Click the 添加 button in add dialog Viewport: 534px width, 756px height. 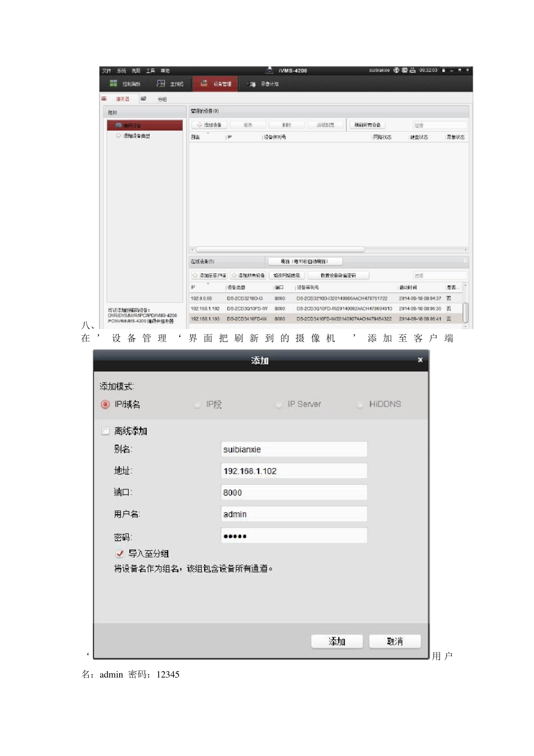tap(337, 641)
